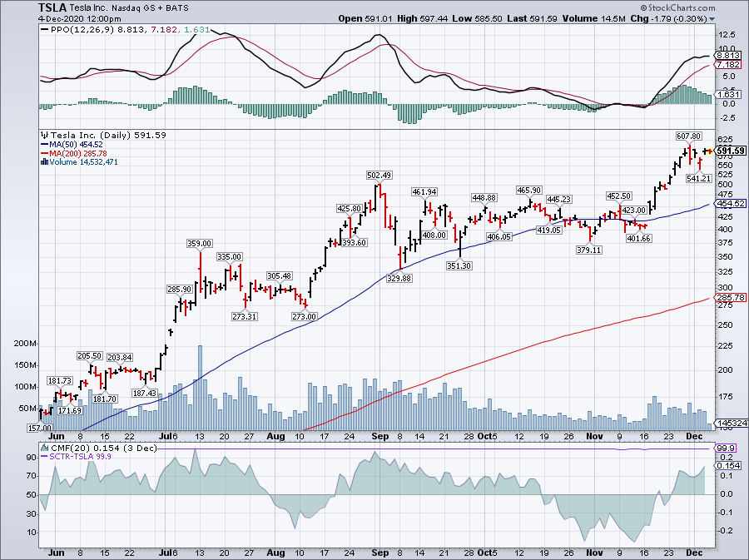Viewport: 749px width, 560px height.
Task: Click the 305.48 price annotation
Action: [x=280, y=276]
